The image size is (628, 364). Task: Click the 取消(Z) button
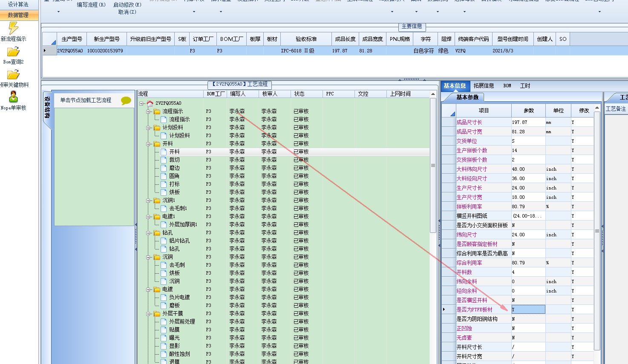pos(127,12)
